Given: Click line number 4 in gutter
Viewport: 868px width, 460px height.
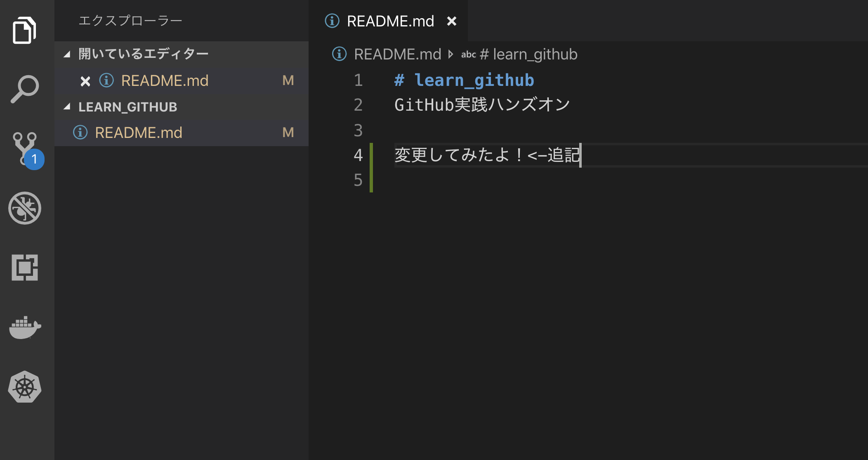Looking at the screenshot, I should [x=358, y=155].
